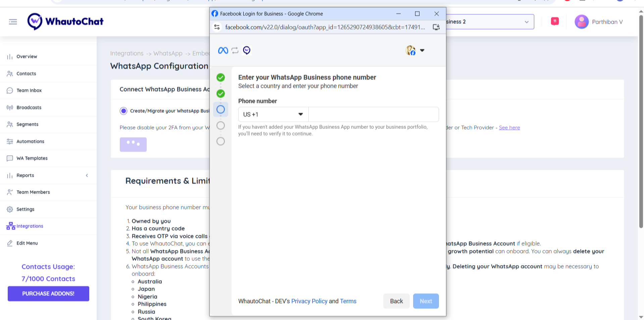
Task: Click the Parthiban V username text
Action: tap(607, 22)
